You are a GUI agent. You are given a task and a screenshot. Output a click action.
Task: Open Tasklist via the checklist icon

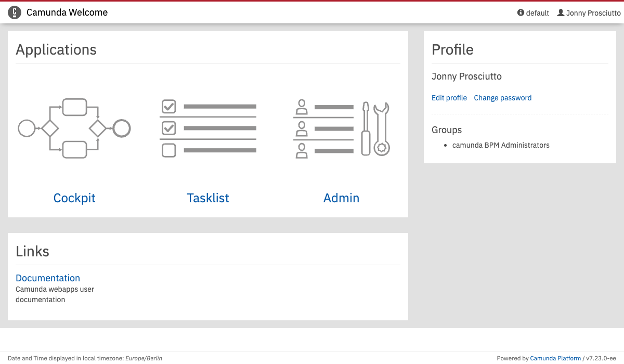208,128
